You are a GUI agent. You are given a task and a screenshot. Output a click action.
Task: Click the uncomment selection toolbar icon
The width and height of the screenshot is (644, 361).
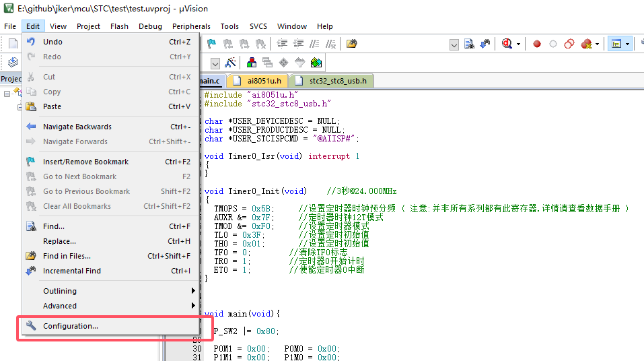(330, 44)
